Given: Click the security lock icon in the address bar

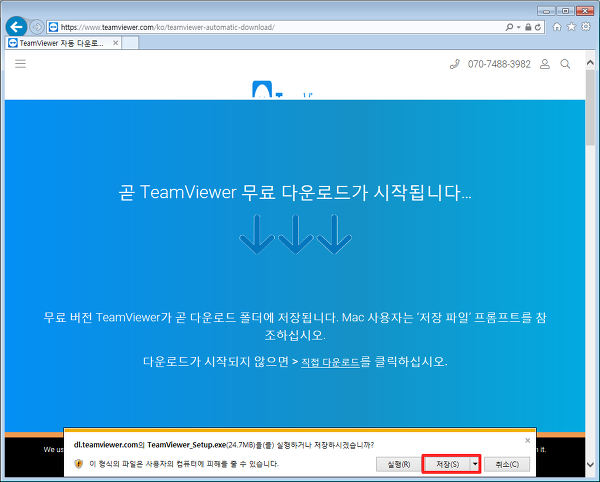Looking at the screenshot, I should tap(528, 27).
